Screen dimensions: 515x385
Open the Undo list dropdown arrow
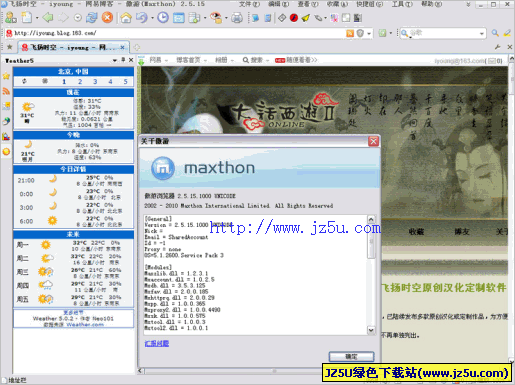point(152,18)
